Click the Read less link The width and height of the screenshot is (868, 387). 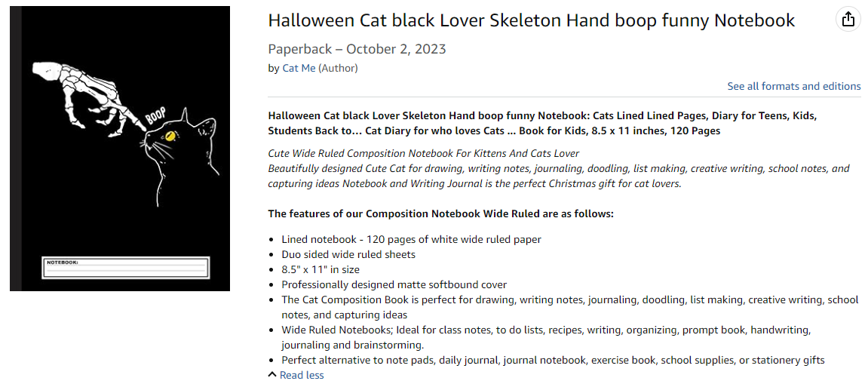302,375
